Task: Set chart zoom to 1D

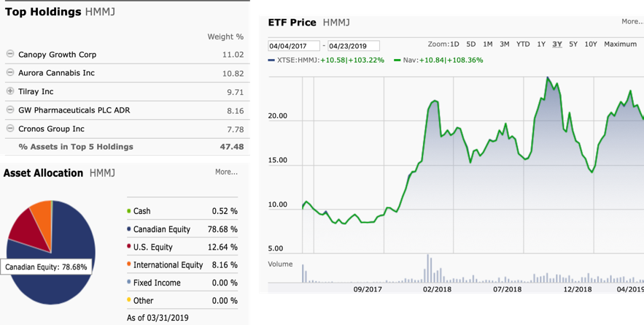Action: coord(454,44)
